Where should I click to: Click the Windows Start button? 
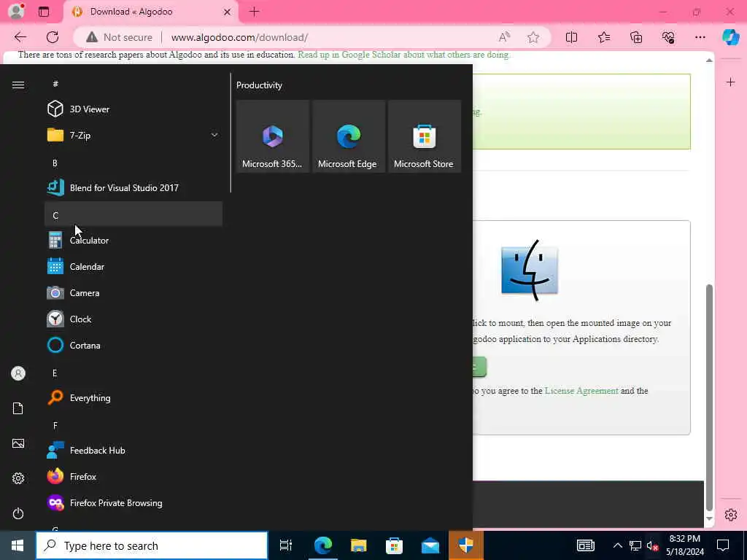pyautogui.click(x=18, y=545)
